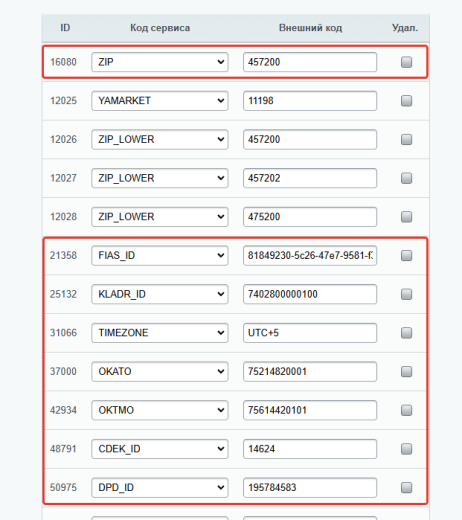Viewport: 462px width, 520px height.
Task: Expand the YAMARKET service code dropdown
Action: pos(160,101)
